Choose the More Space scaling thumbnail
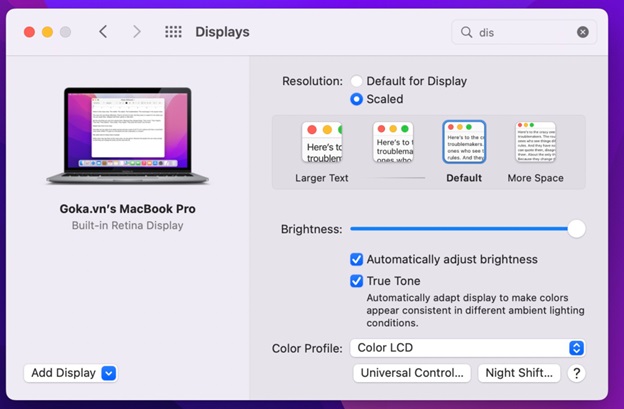This screenshot has width=624, height=409. point(535,142)
